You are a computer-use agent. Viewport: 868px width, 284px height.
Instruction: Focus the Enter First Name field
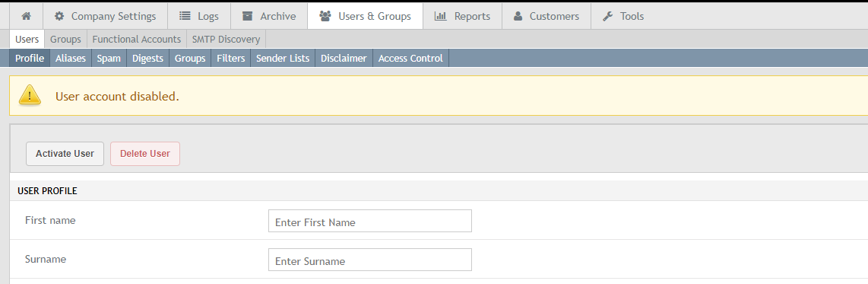[x=370, y=221]
